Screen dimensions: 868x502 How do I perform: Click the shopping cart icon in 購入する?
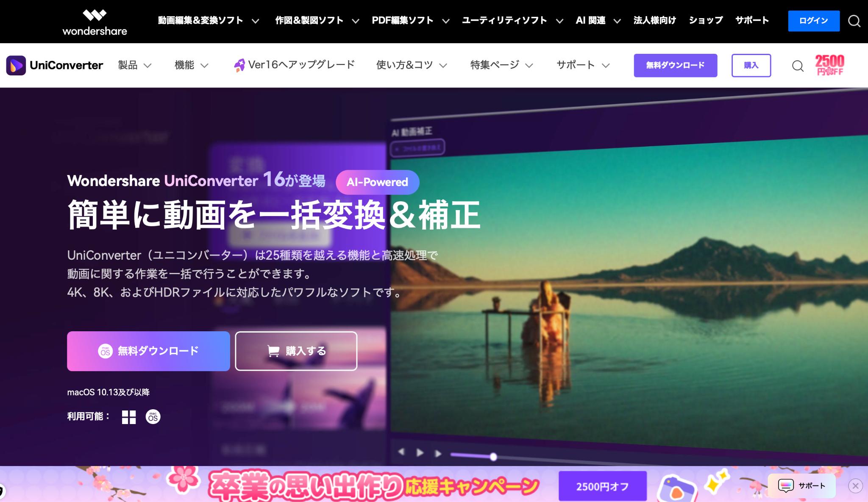(x=273, y=351)
